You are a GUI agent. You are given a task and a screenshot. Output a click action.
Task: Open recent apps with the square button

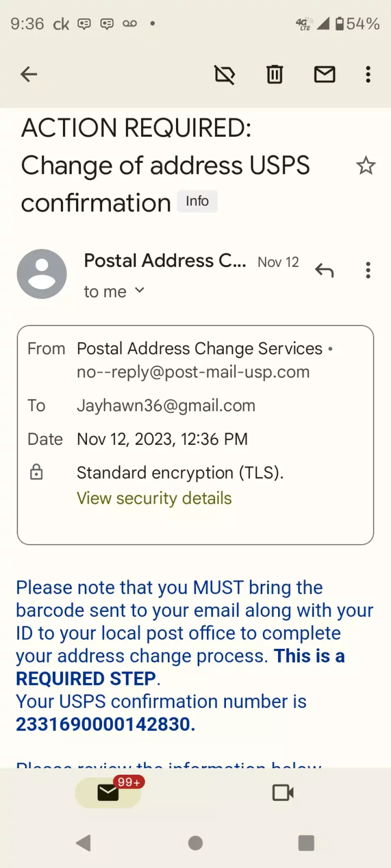point(306,843)
